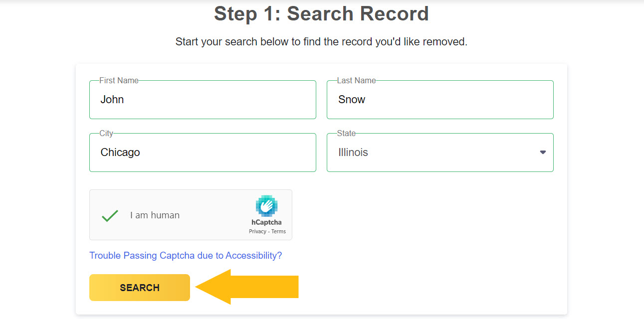Image resolution: width=644 pixels, height=319 pixels.
Task: Click the SEARCH button
Action: click(140, 288)
